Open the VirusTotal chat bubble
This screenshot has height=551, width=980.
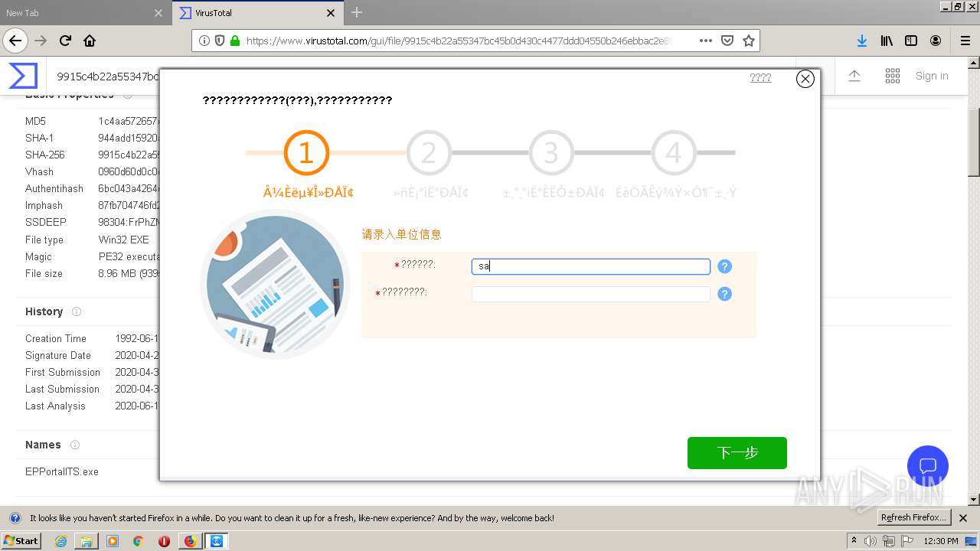pos(928,465)
